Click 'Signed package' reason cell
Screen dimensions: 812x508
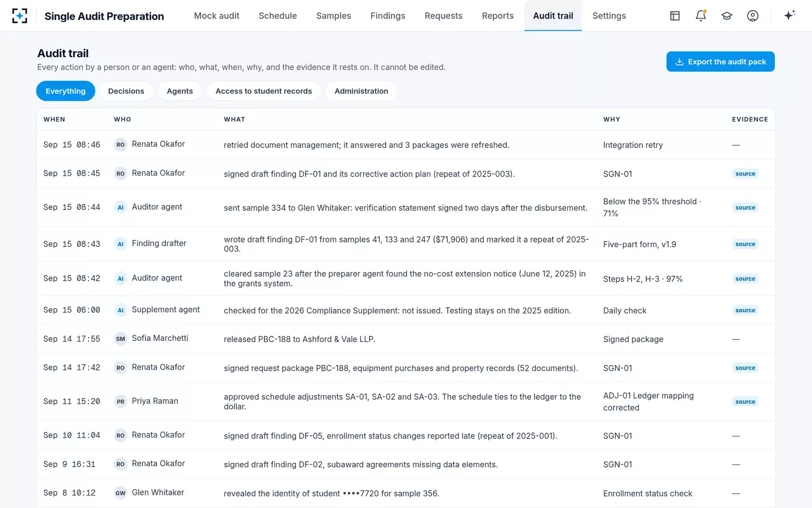[633, 339]
